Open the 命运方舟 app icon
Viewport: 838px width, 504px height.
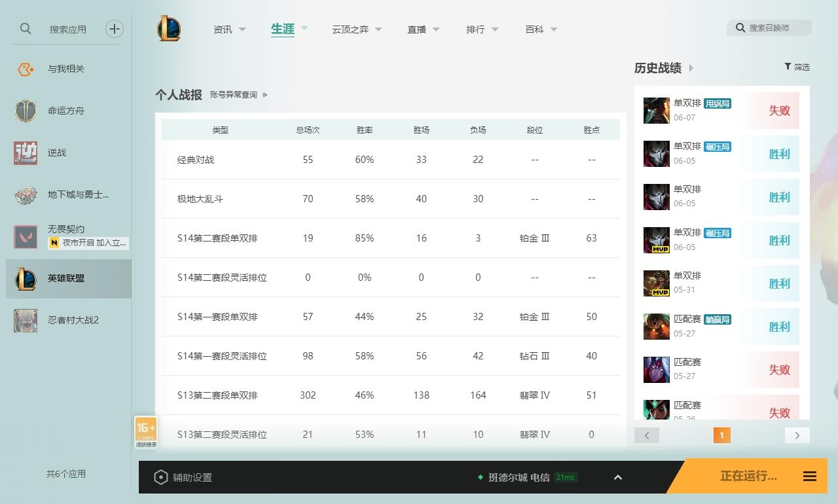[x=25, y=111]
